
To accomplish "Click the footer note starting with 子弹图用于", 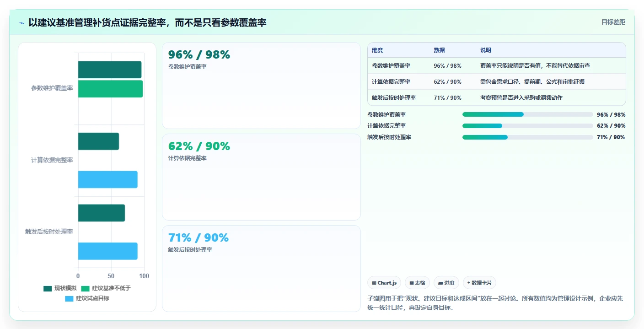I will tap(495, 303).
